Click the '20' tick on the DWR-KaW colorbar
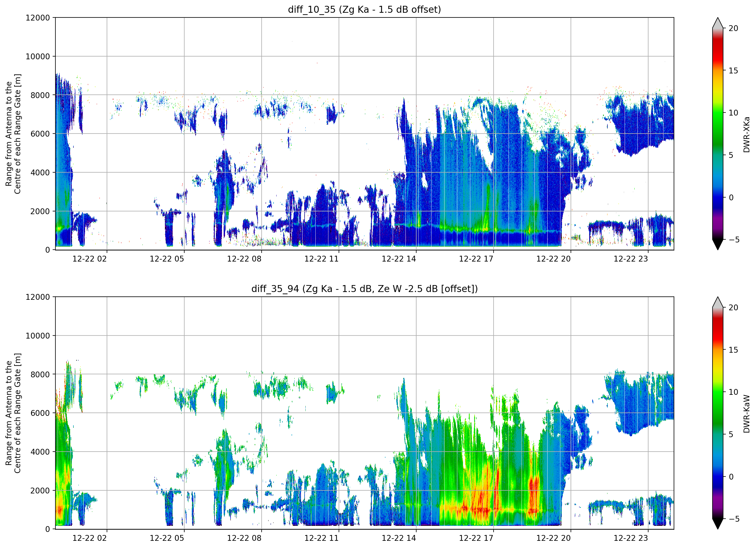 pyautogui.click(x=733, y=308)
